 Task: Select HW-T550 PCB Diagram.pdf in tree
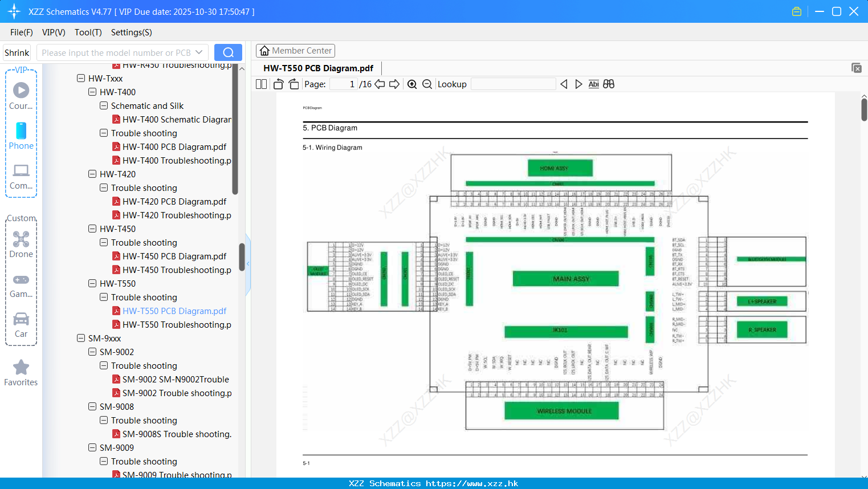click(169, 311)
